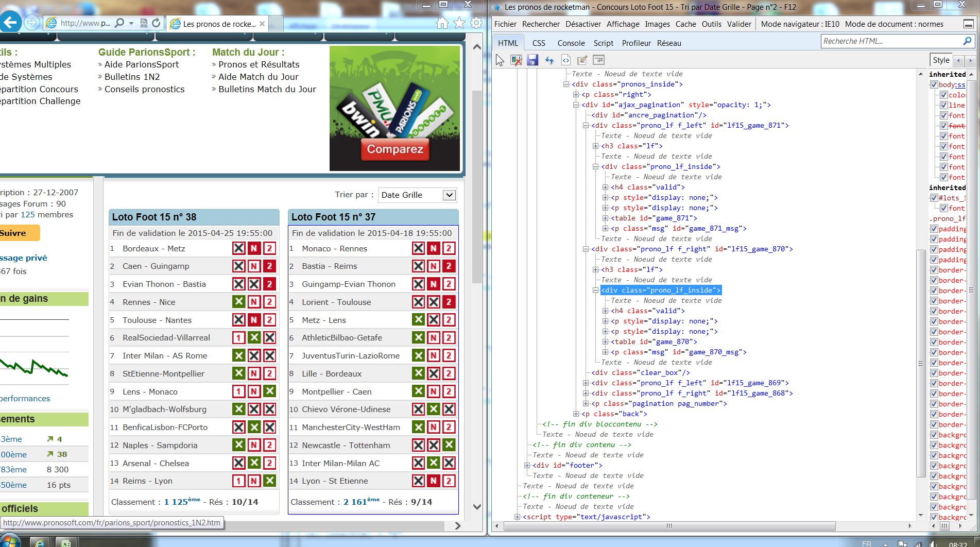Click the dev tools unpin window icon
Image resolution: width=980 pixels, height=547 pixels.
pyautogui.click(x=968, y=24)
